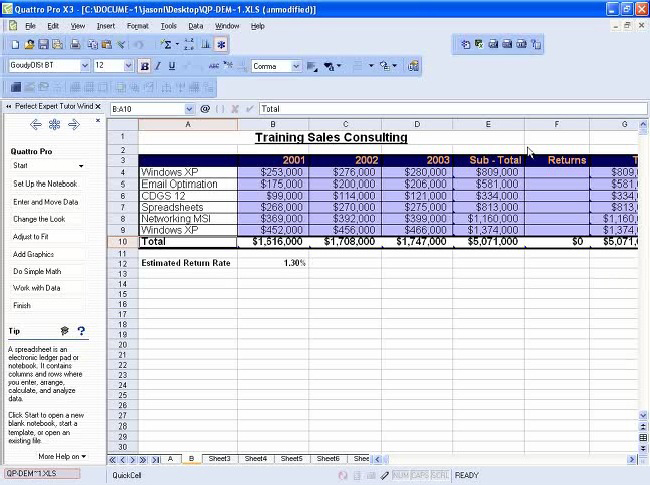Image resolution: width=650 pixels, height=485 pixels.
Task: Click the New notebook icon
Action: tap(15, 44)
